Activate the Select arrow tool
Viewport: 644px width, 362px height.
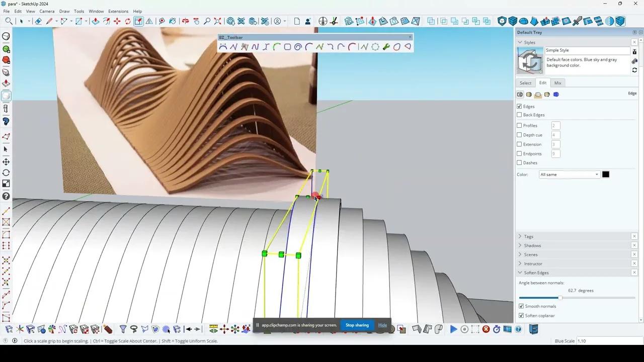pyautogui.click(x=22, y=21)
